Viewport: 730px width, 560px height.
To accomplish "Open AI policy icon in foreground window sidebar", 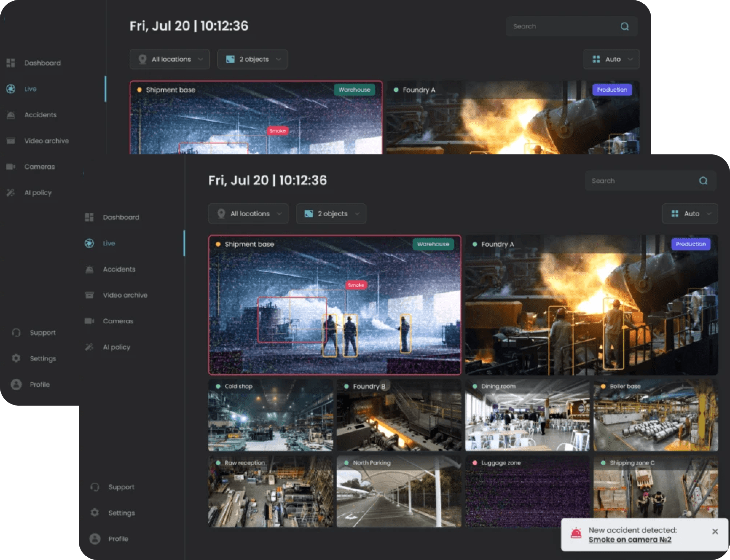I will [89, 347].
